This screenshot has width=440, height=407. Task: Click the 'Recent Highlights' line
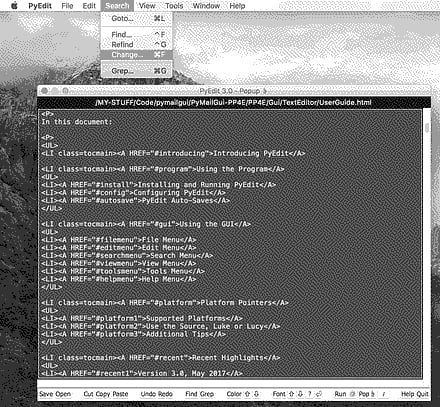[x=161, y=358]
